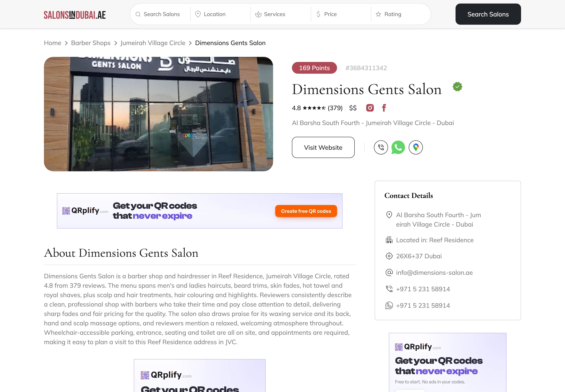The width and height of the screenshot is (565, 392).
Task: Click the 169 Points badge
Action: coord(314,68)
